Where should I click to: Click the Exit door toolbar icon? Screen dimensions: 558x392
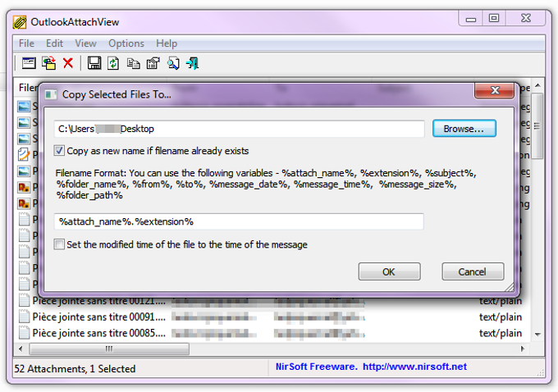(x=193, y=63)
